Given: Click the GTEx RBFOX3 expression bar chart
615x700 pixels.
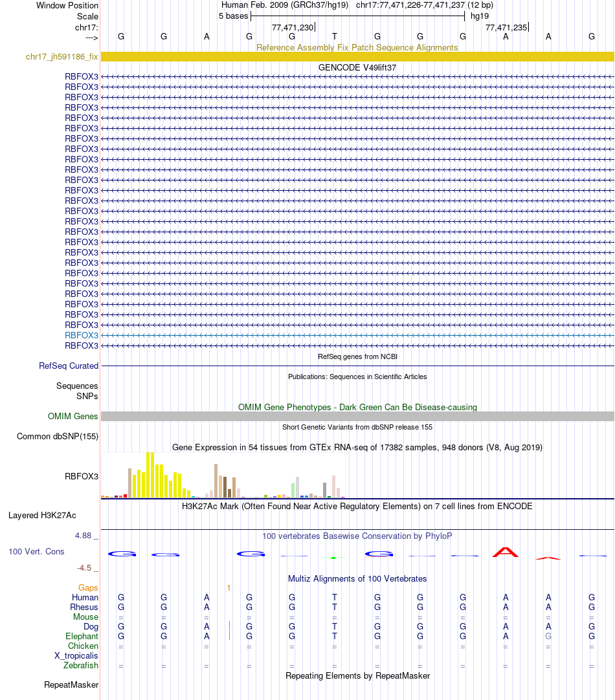Looking at the screenshot, I should [x=223, y=475].
